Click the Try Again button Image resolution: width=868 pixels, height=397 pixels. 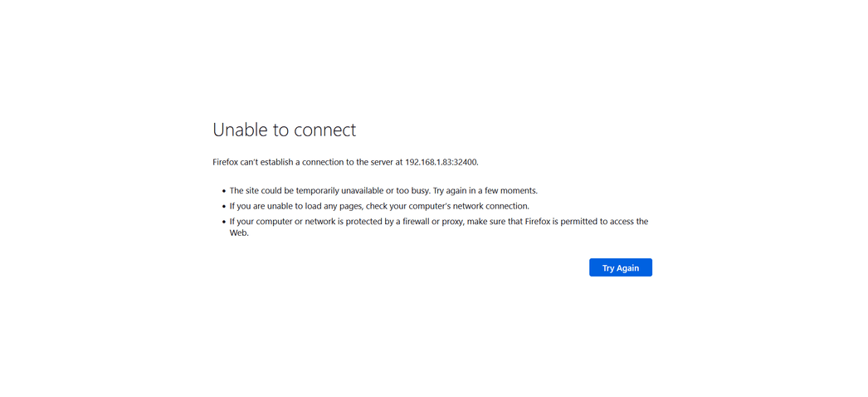[x=620, y=267]
